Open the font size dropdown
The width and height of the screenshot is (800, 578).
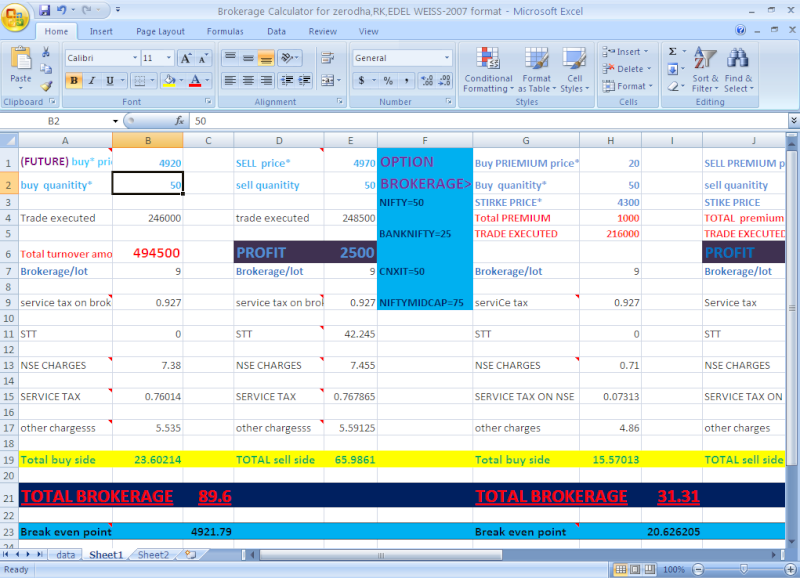tap(169, 58)
